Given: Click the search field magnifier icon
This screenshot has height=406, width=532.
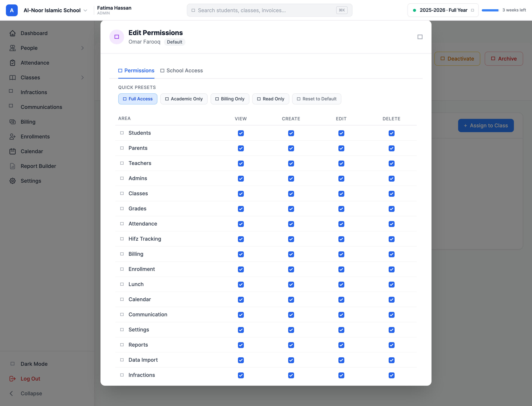Looking at the screenshot, I should (193, 10).
